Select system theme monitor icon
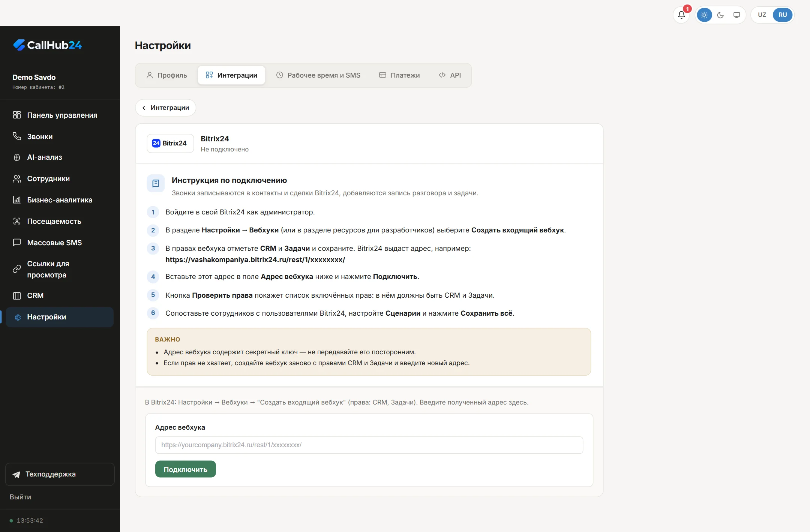 tap(736, 15)
